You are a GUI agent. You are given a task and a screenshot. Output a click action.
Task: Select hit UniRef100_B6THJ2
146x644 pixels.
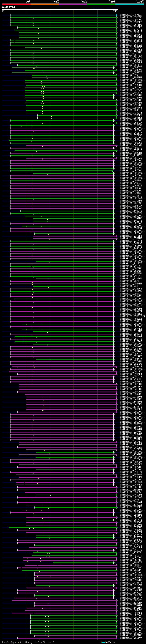[131, 55]
